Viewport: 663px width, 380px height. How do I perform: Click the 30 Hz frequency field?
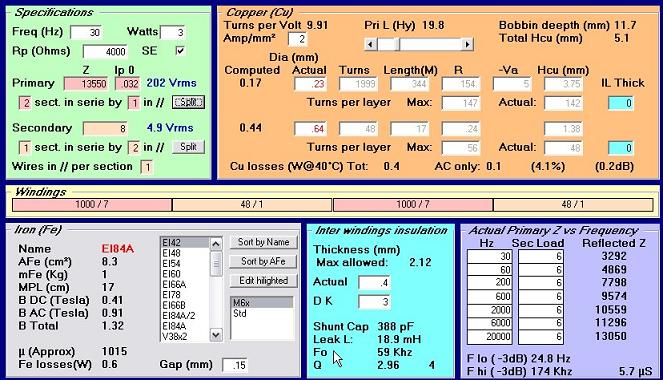click(490, 256)
